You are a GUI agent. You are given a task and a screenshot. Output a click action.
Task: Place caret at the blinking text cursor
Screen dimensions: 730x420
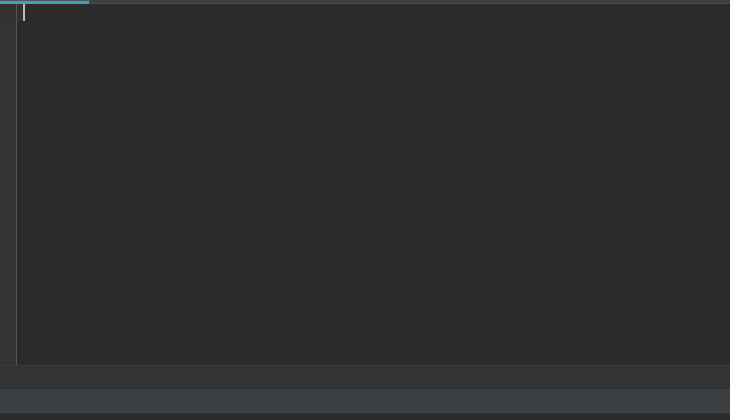(x=24, y=13)
